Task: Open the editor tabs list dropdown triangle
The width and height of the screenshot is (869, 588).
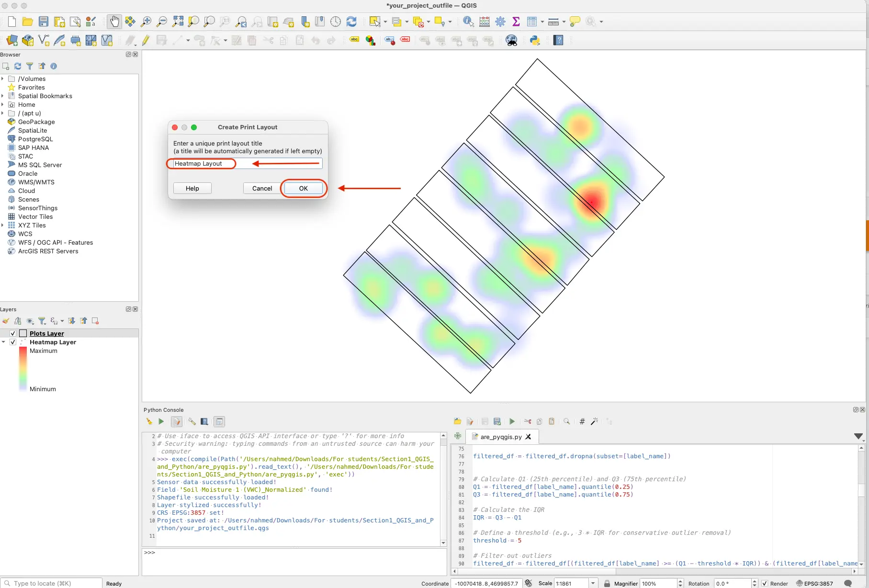Action: pos(858,436)
